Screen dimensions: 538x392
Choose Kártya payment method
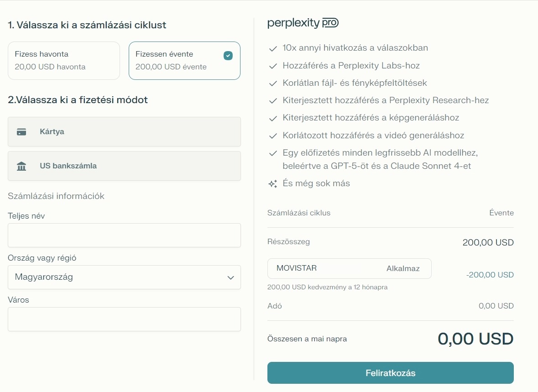tap(124, 132)
